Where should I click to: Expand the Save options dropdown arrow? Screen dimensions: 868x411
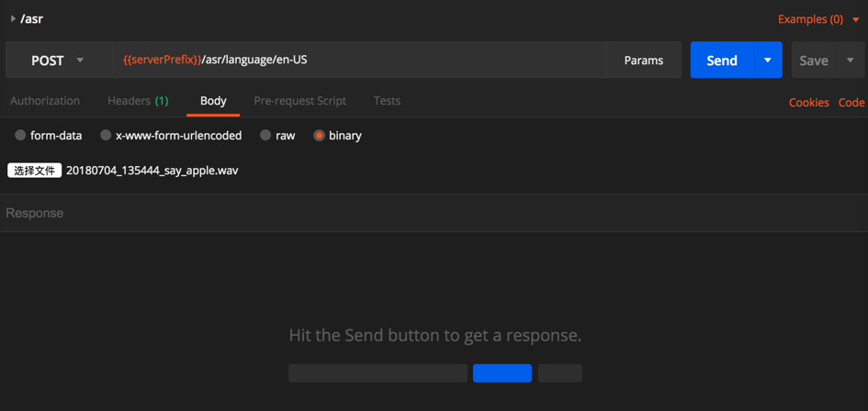[x=851, y=61]
